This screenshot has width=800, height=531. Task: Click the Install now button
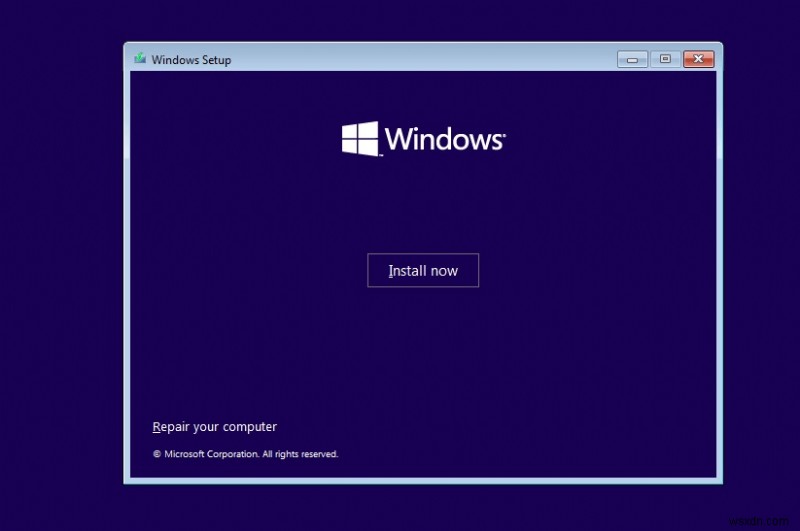point(423,270)
